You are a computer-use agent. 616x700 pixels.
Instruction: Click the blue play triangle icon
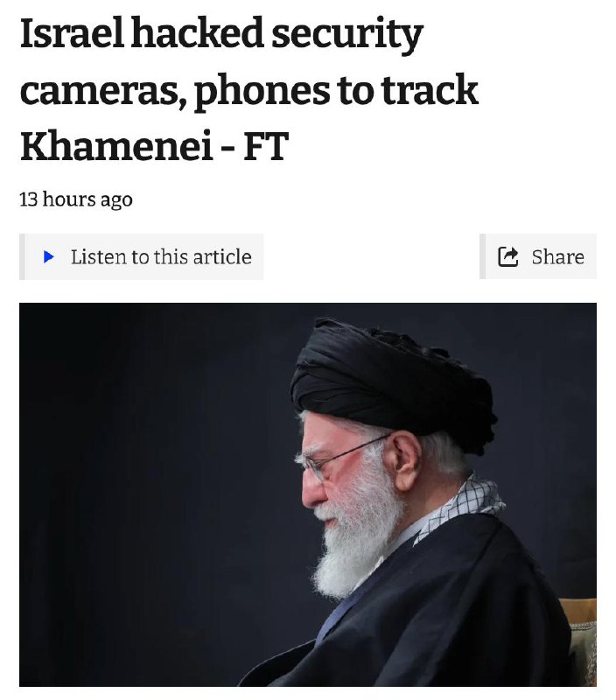coord(49,256)
